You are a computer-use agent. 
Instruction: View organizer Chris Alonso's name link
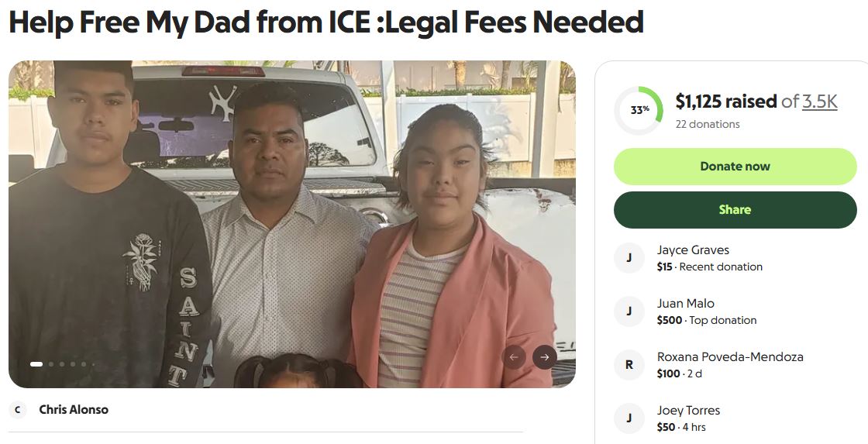point(74,410)
